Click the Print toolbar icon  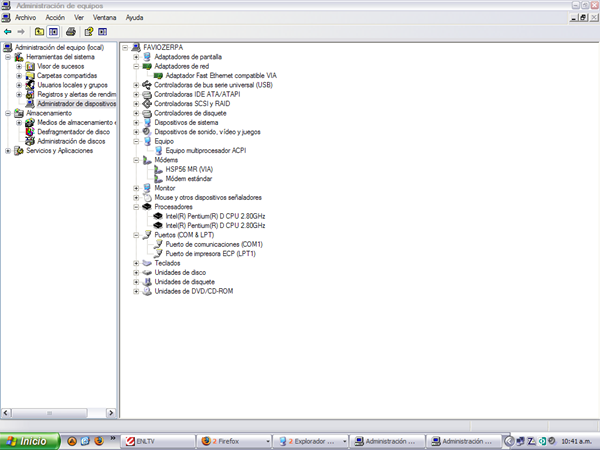(x=71, y=32)
